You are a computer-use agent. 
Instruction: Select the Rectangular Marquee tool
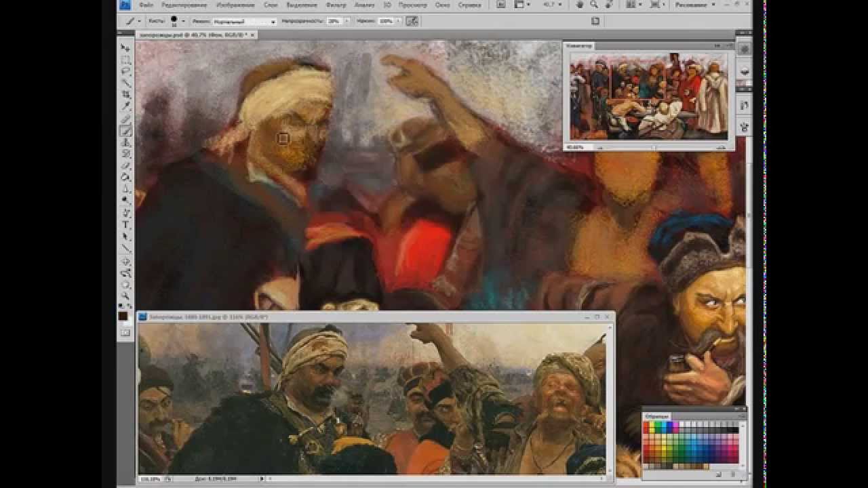[125, 60]
